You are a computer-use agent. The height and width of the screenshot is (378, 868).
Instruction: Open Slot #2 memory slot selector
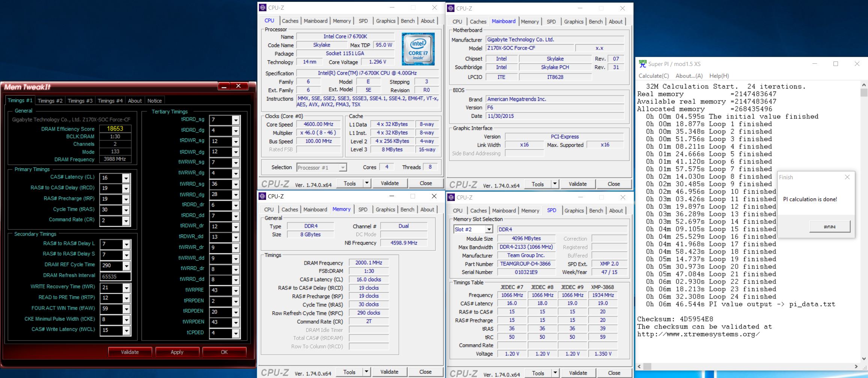[x=473, y=229]
